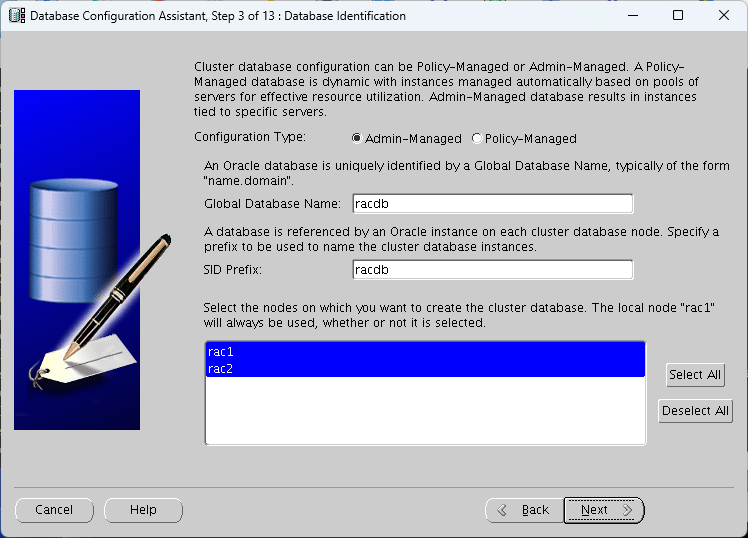Maximize the Database Configuration Assistant window
Viewport: 748px width, 538px height.
coord(678,15)
